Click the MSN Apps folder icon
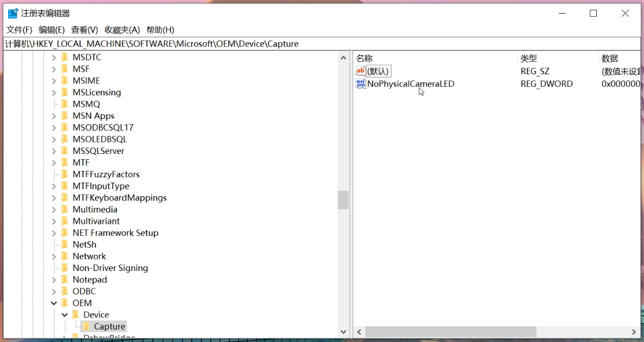Image resolution: width=644 pixels, height=342 pixels. [65, 116]
